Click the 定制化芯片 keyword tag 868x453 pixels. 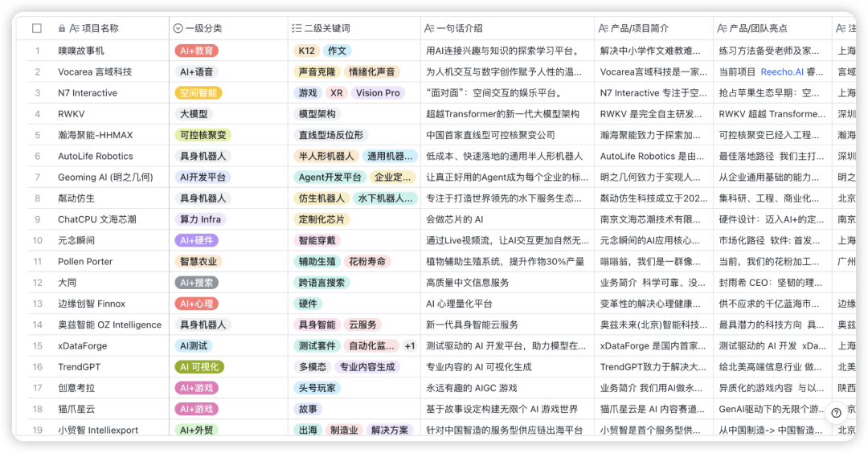pos(321,219)
